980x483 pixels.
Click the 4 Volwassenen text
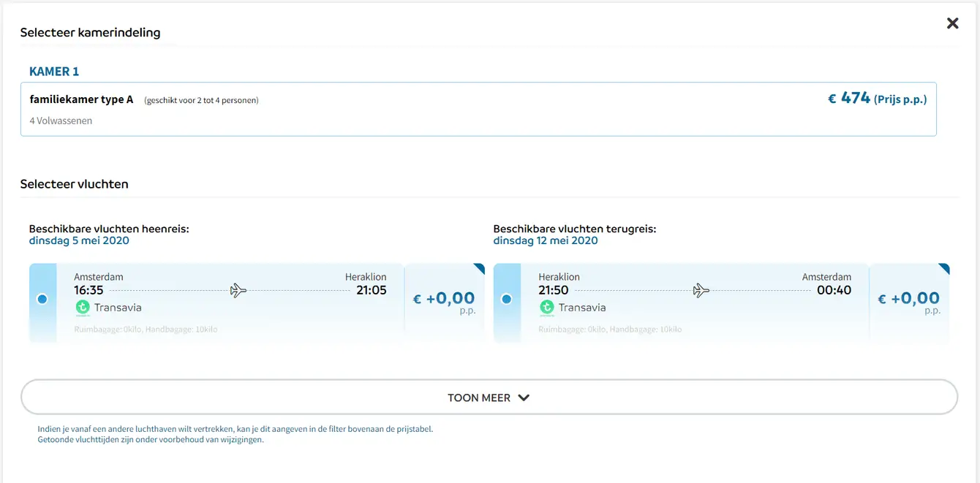[x=61, y=121]
